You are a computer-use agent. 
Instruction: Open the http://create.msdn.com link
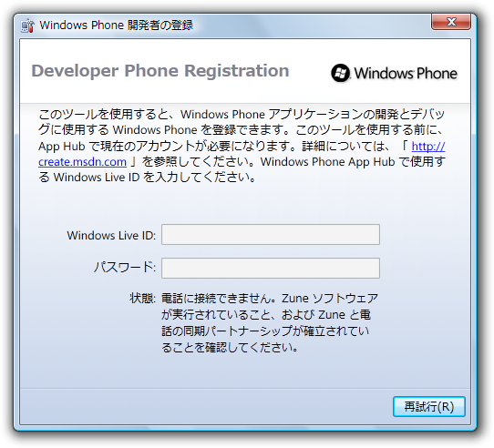(x=83, y=162)
